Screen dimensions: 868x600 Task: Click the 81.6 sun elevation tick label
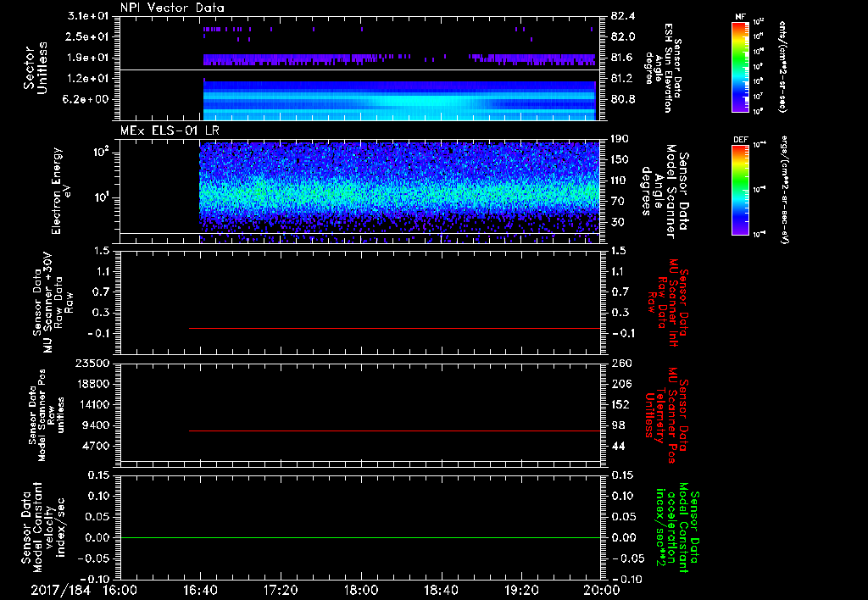coord(623,58)
